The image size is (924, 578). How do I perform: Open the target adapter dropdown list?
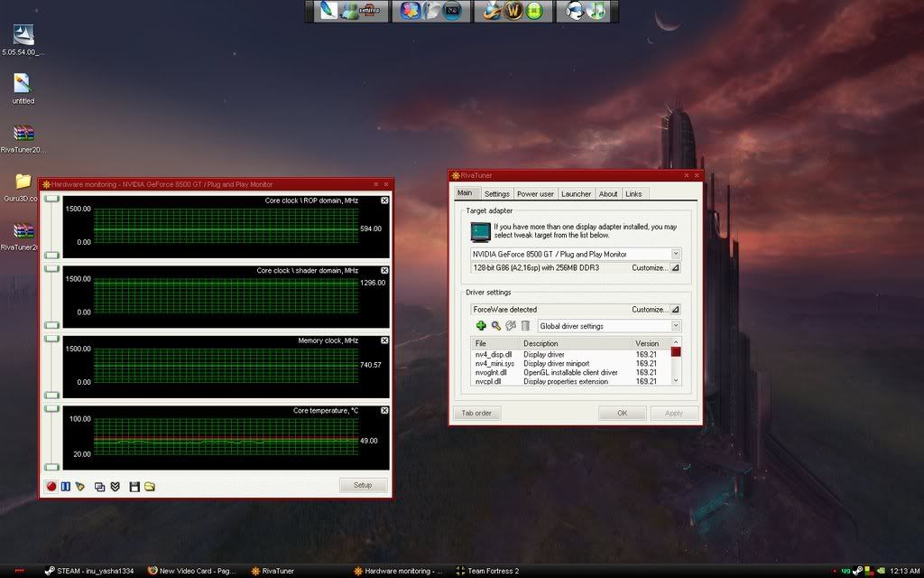676,255
